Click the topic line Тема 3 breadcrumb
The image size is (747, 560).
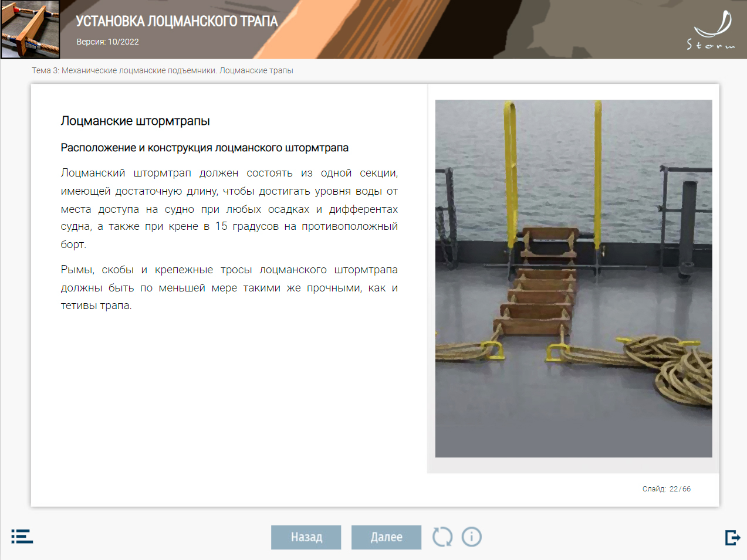click(x=163, y=70)
